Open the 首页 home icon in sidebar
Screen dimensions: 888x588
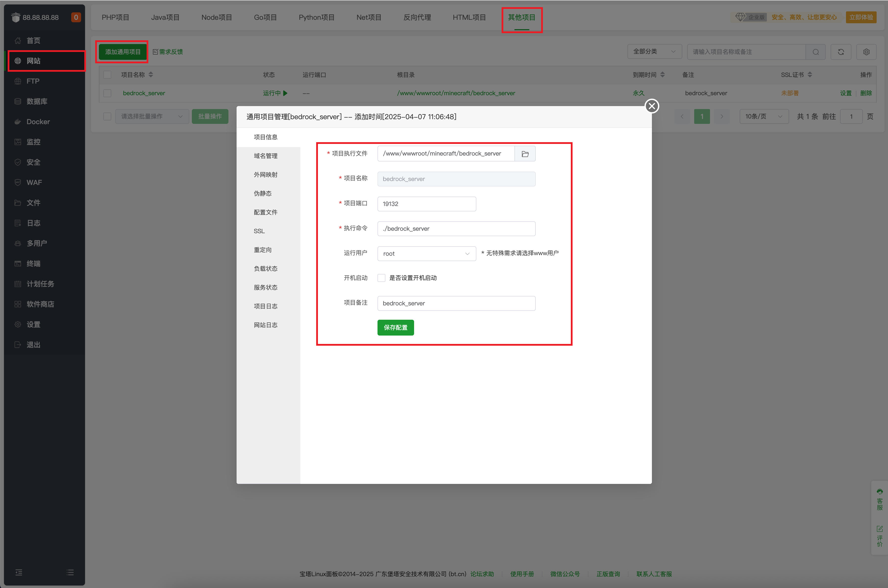click(18, 41)
